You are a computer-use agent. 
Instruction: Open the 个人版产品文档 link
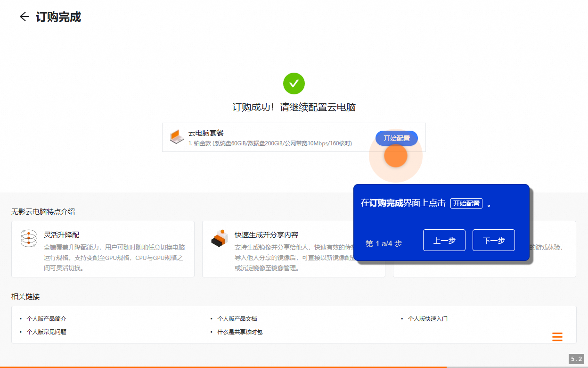click(x=237, y=318)
